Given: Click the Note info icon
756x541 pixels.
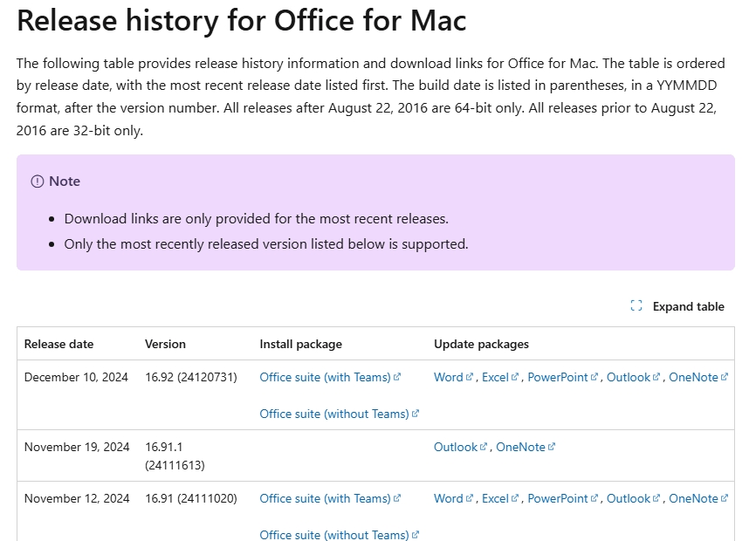Looking at the screenshot, I should (38, 181).
